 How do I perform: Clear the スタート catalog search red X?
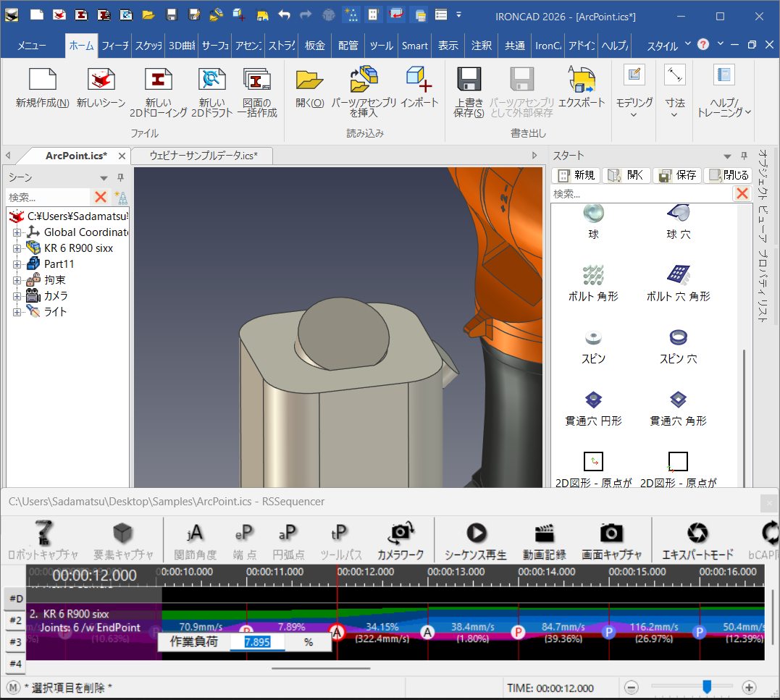click(742, 193)
